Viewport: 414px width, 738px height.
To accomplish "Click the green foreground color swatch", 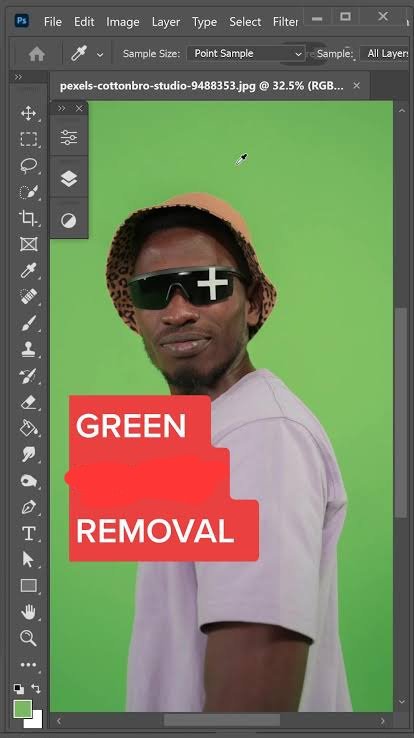I will 22,708.
